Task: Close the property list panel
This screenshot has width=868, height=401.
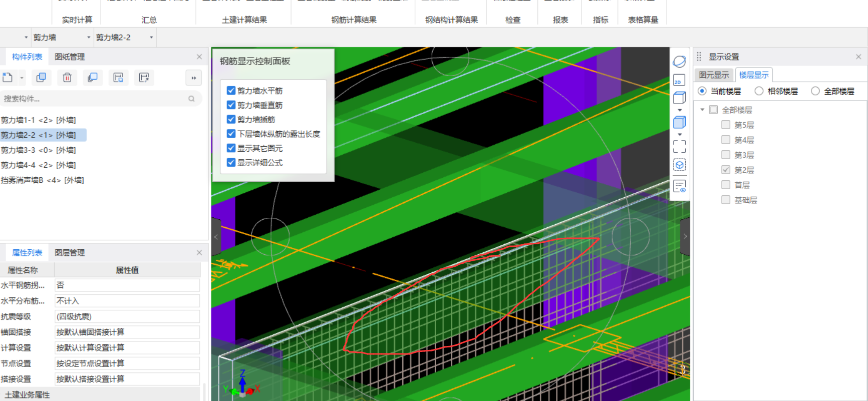Action: point(199,252)
